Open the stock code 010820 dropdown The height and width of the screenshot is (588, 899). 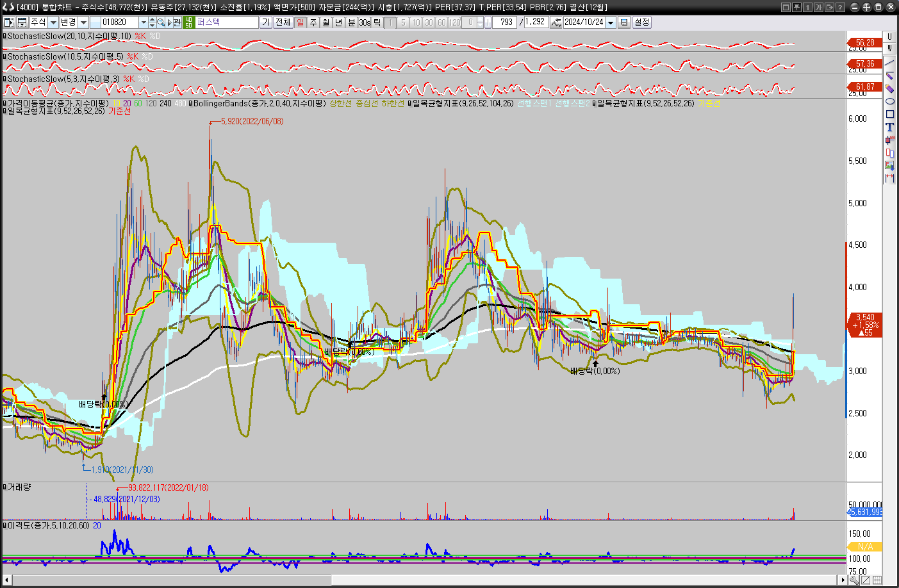coord(144,22)
